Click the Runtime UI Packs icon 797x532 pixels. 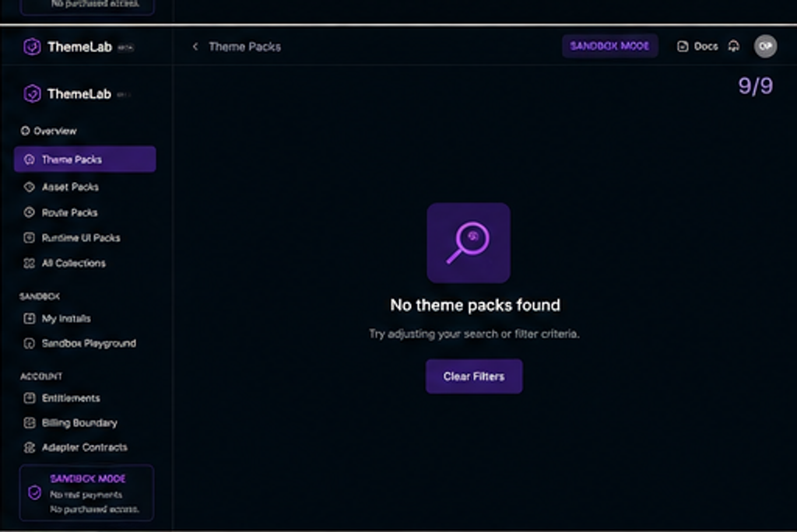click(30, 238)
